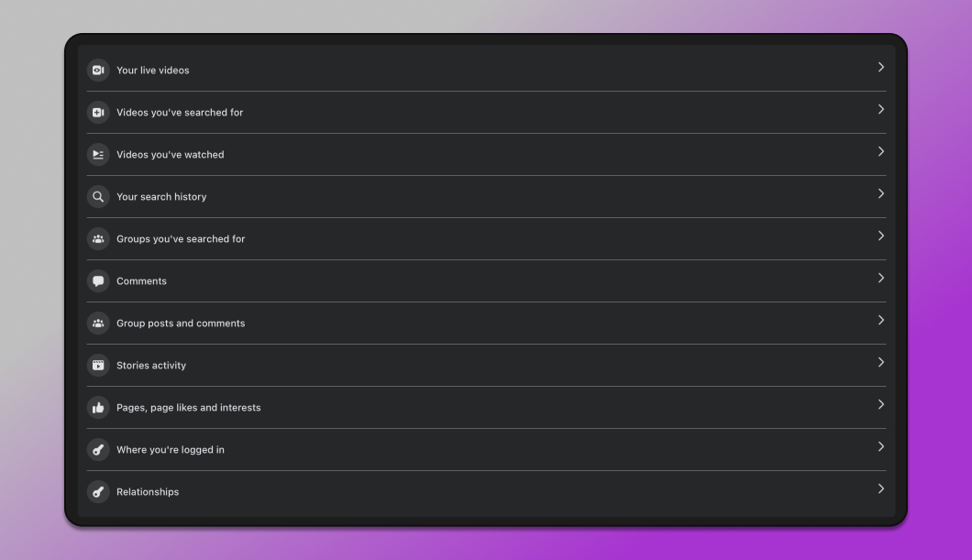The image size is (972, 560).
Task: Open Groups you've searched for label
Action: 181,238
